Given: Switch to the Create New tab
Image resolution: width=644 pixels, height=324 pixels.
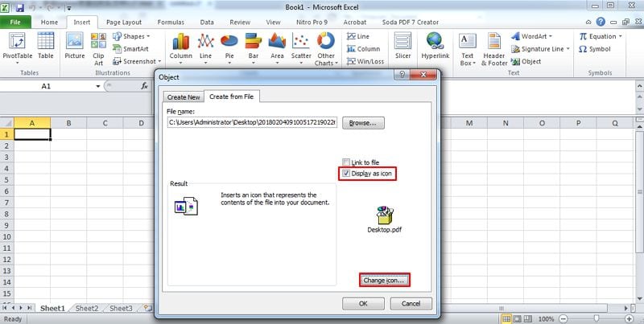Looking at the screenshot, I should click(x=184, y=97).
